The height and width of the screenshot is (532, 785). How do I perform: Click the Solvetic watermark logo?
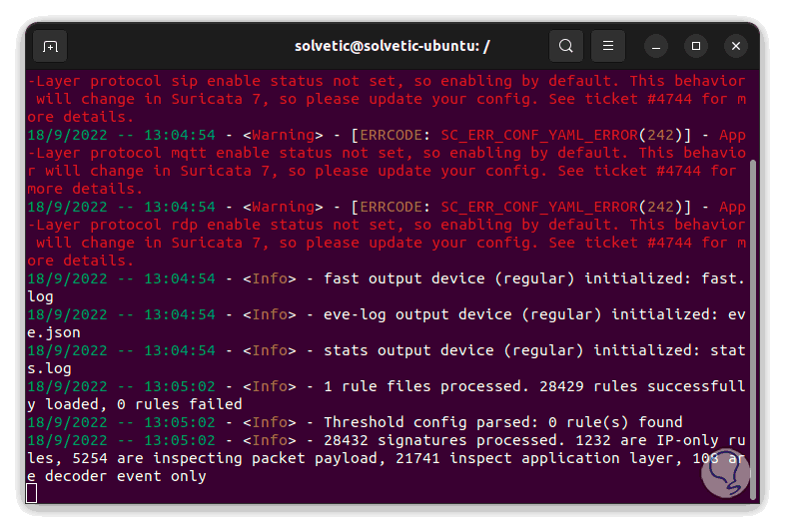click(726, 478)
